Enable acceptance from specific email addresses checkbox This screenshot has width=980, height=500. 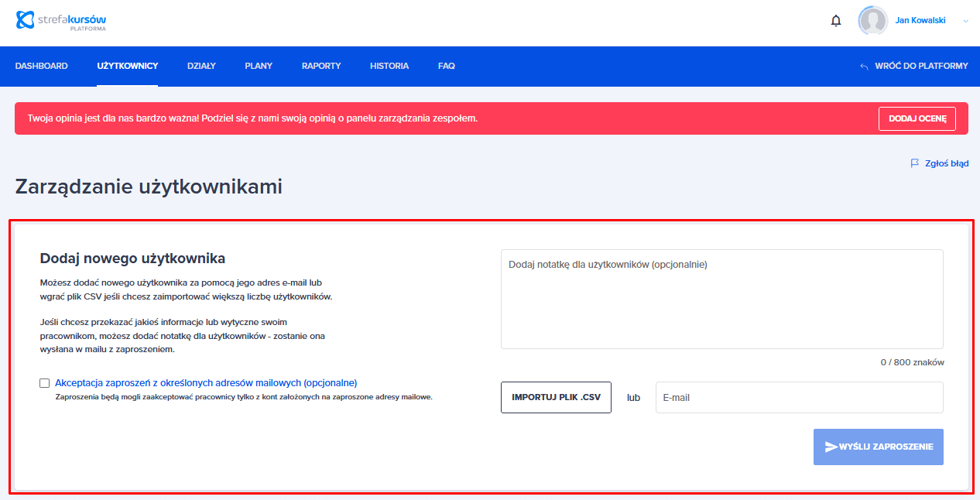45,382
